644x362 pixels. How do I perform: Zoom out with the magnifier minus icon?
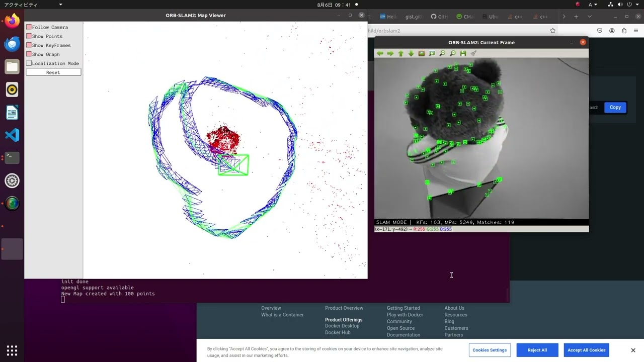click(453, 53)
